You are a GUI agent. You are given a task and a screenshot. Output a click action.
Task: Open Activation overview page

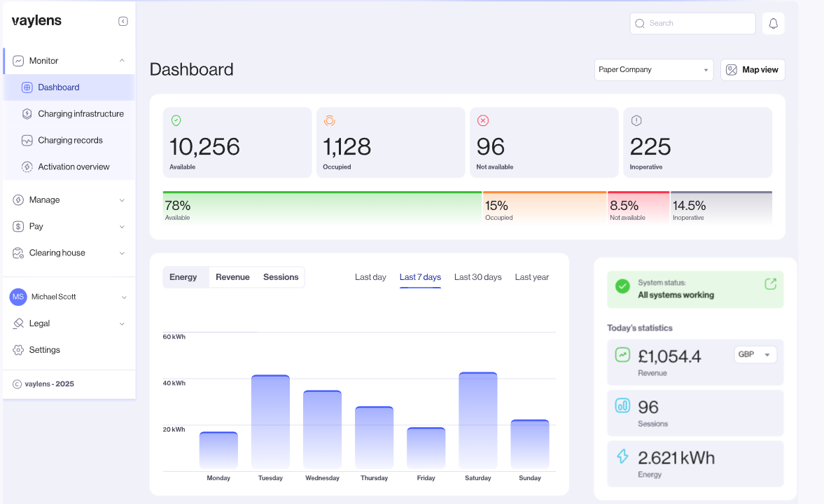(69, 167)
